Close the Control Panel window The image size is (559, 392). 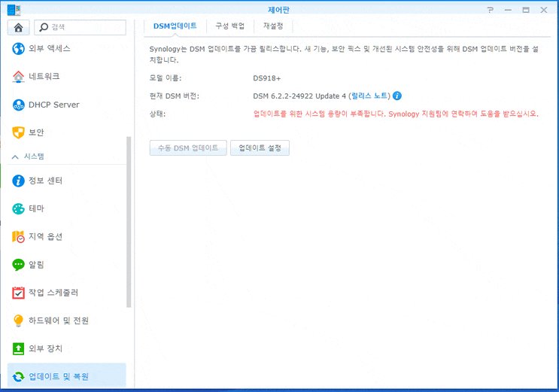(x=544, y=10)
